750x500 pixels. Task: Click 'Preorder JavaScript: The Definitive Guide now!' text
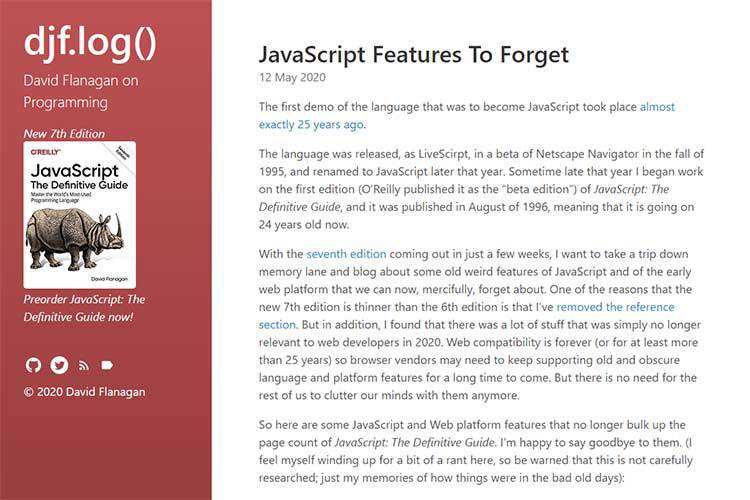(x=84, y=308)
